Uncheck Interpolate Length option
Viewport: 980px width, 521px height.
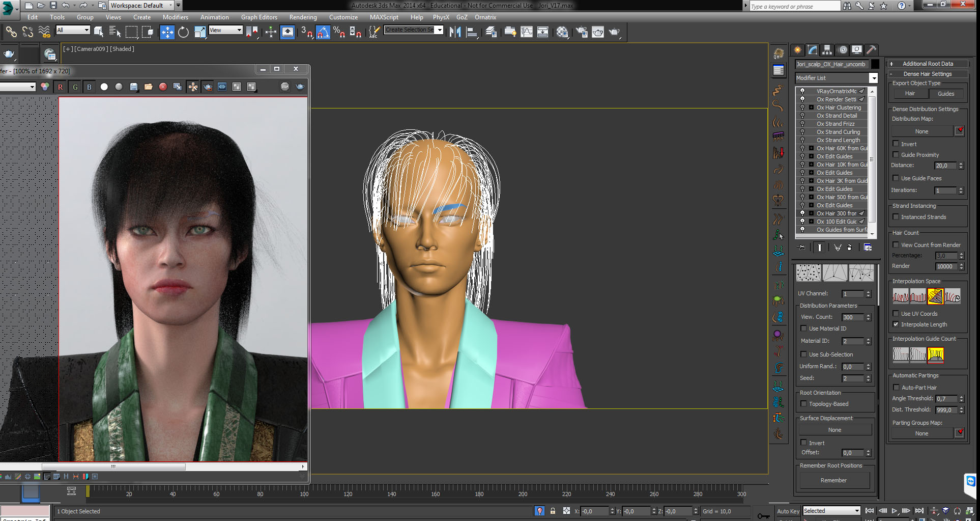coord(896,324)
